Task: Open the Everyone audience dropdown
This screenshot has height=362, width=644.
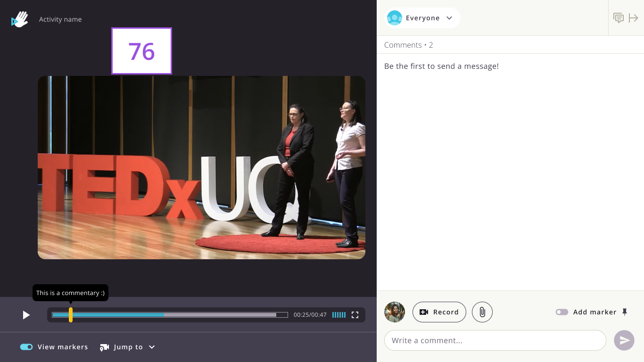Action: pyautogui.click(x=422, y=18)
